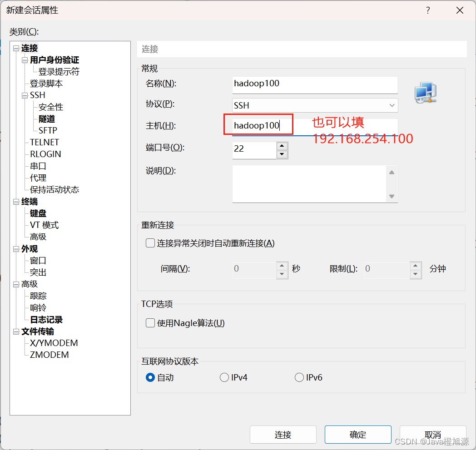Select the IPv4 radio button
This screenshot has height=450, width=476.
[x=224, y=377]
